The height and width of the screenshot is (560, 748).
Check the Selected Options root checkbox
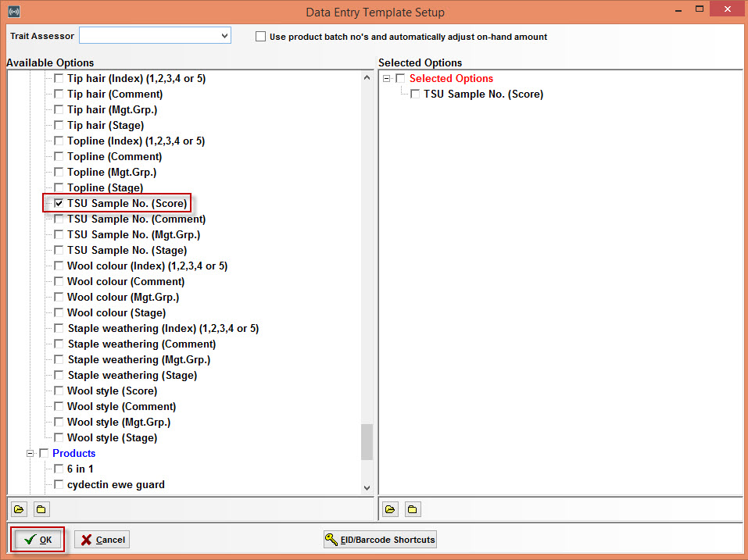pyautogui.click(x=400, y=78)
